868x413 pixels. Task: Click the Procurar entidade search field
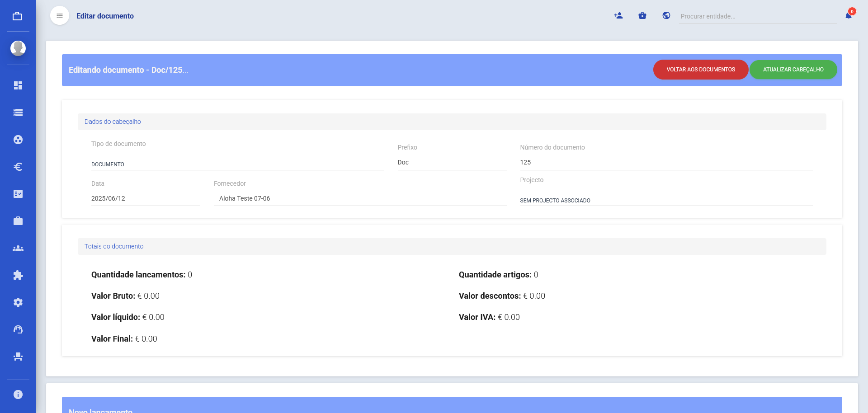(x=757, y=16)
